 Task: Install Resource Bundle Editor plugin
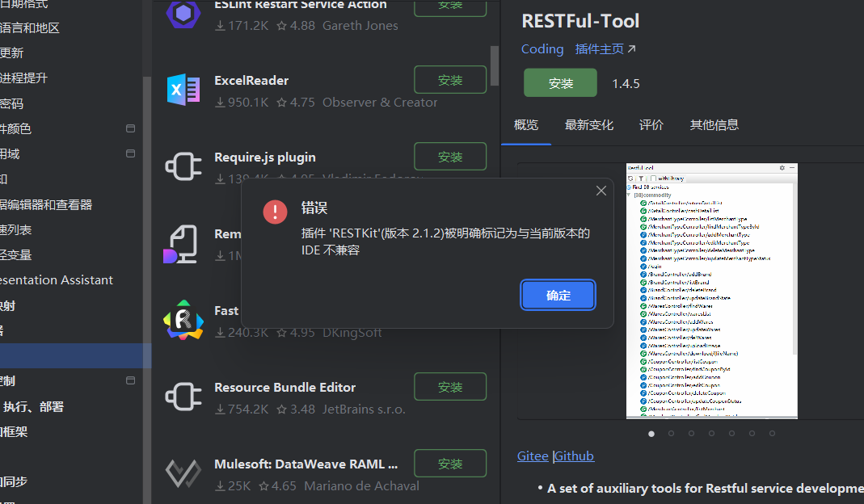(x=450, y=387)
